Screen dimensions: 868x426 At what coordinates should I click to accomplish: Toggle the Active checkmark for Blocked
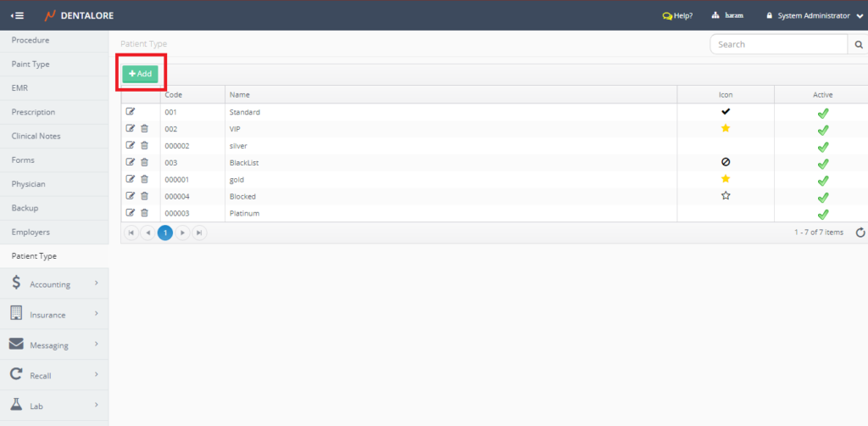822,197
